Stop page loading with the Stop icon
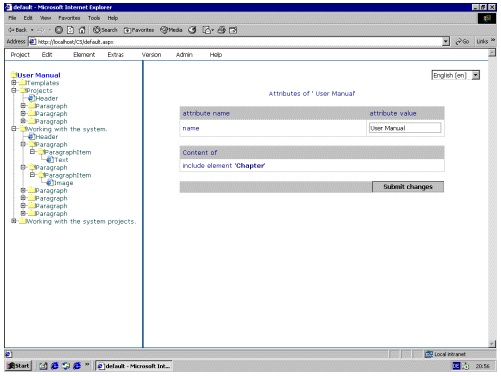This screenshot has height=376, width=501. point(59,30)
